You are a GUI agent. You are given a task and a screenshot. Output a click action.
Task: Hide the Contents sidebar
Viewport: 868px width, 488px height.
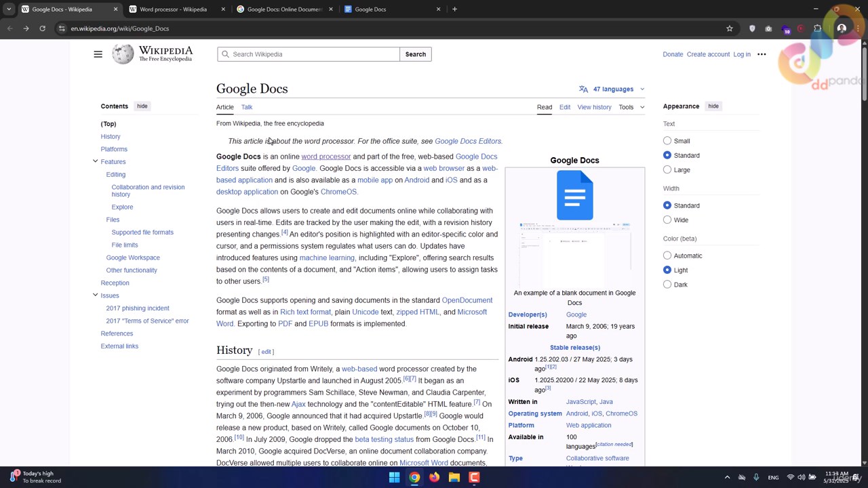142,106
